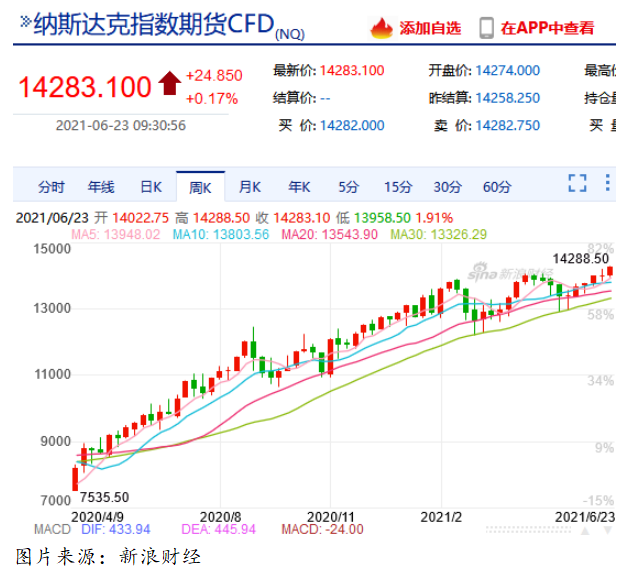
Task: Select the 日K chart tab
Action: 151,187
